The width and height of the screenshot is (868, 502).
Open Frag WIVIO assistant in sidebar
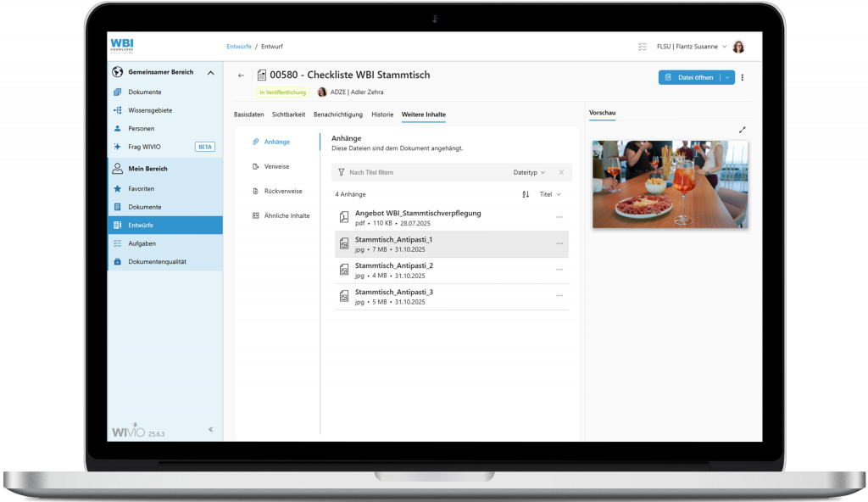click(x=144, y=147)
